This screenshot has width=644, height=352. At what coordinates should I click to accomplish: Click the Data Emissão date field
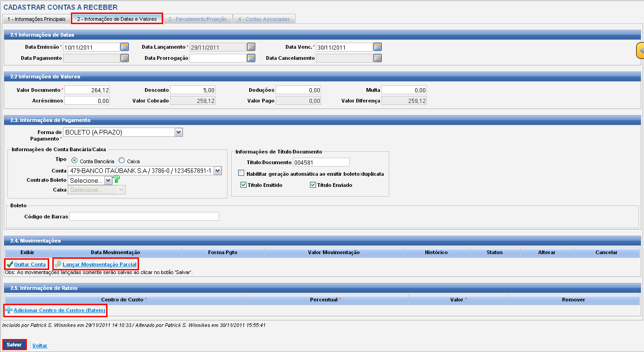point(92,47)
